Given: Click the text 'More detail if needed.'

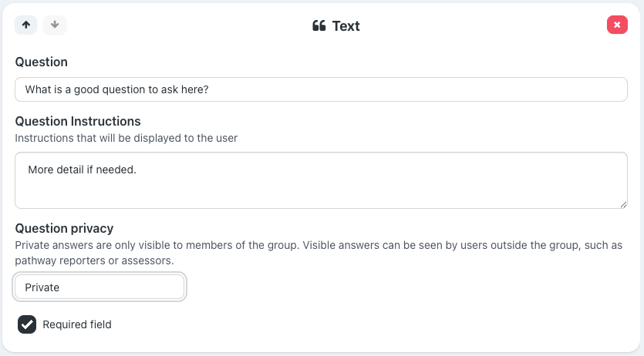Looking at the screenshot, I should click(x=82, y=169).
